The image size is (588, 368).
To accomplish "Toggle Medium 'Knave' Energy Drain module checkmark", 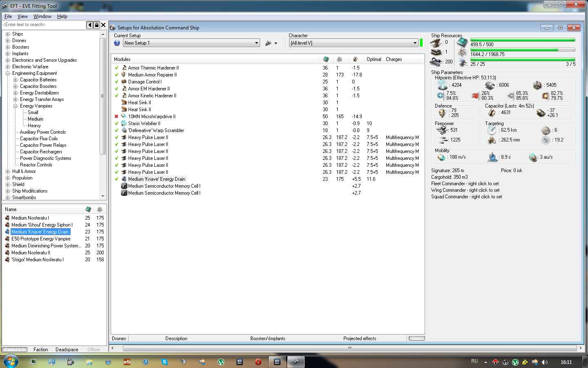I will (x=116, y=179).
